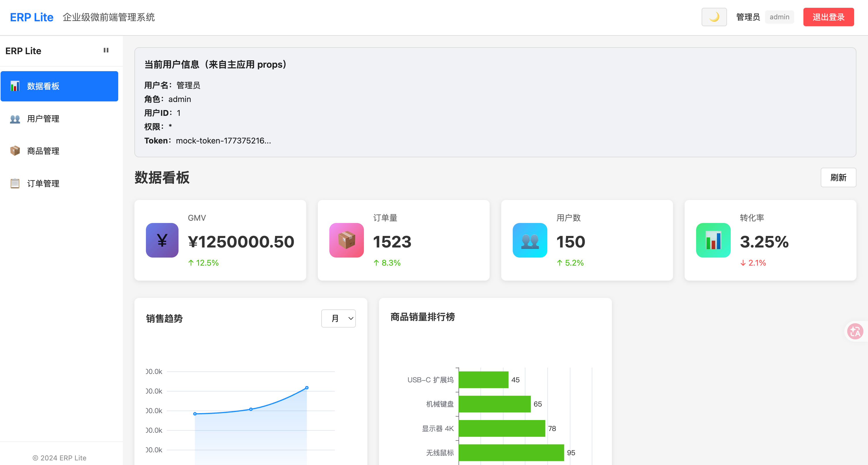Click the ERP Lite title in sidebar
This screenshot has width=868, height=465.
pyautogui.click(x=23, y=51)
